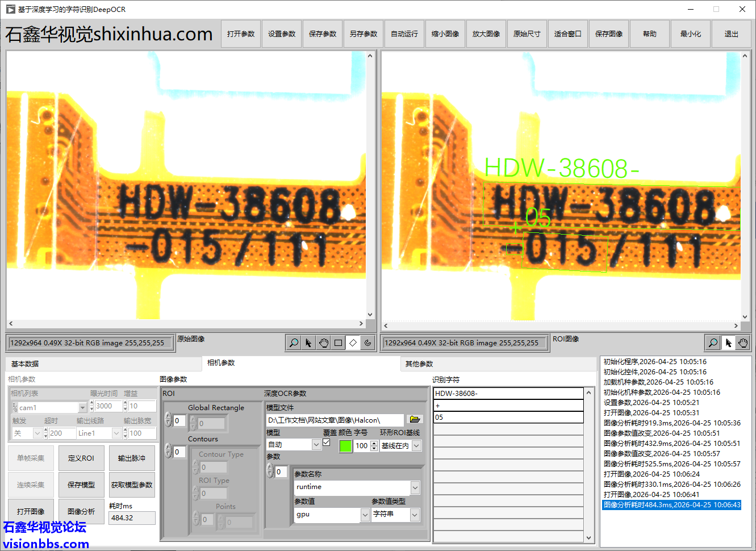The image size is (756, 551).
Task: Expand the 环形ROI基线 dropdown
Action: coord(416,446)
